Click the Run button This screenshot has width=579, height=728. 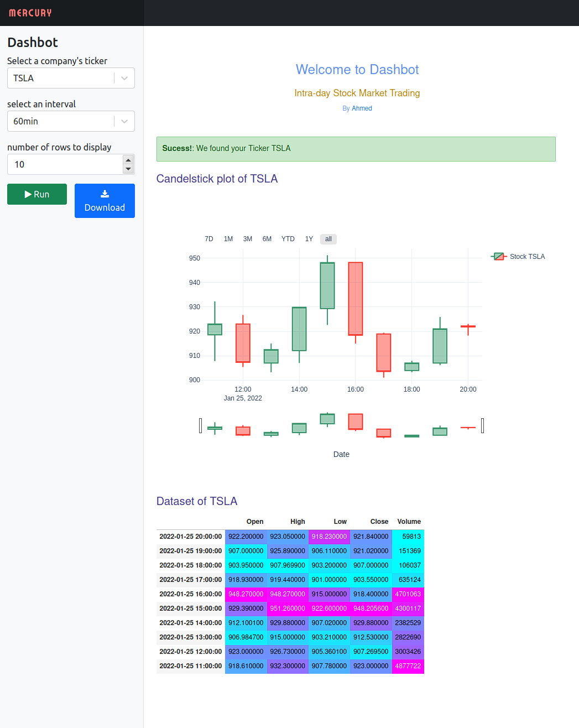pyautogui.click(x=36, y=194)
